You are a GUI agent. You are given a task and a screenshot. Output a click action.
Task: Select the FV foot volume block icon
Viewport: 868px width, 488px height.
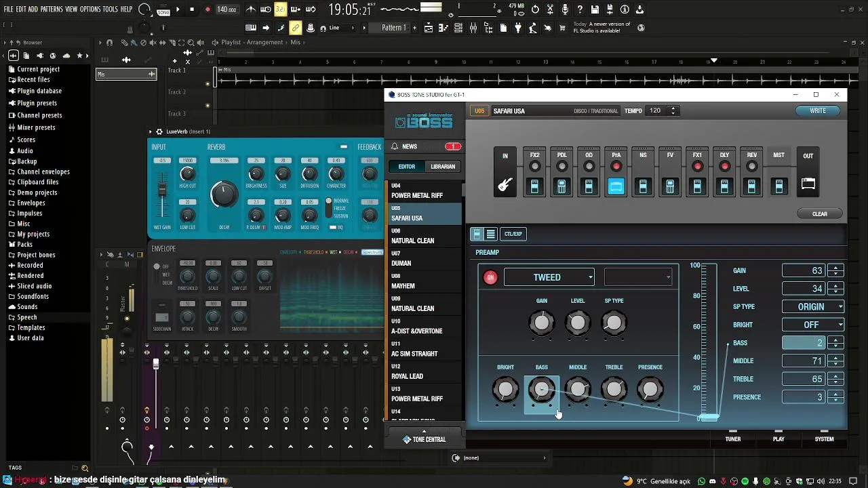tap(670, 186)
